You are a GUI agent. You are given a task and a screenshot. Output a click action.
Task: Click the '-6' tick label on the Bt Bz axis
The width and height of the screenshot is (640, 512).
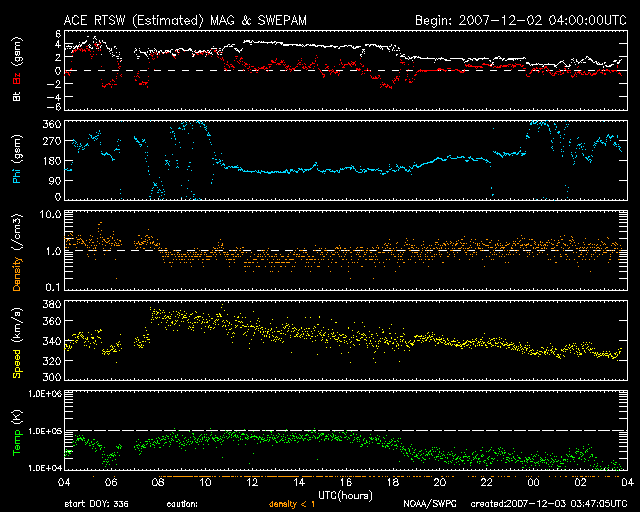(54, 107)
